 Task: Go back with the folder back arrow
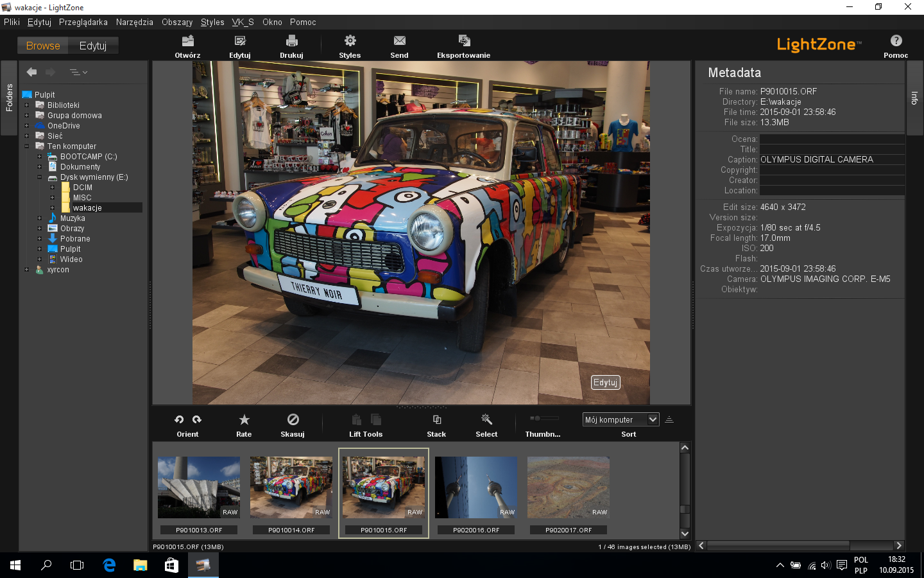coord(31,73)
